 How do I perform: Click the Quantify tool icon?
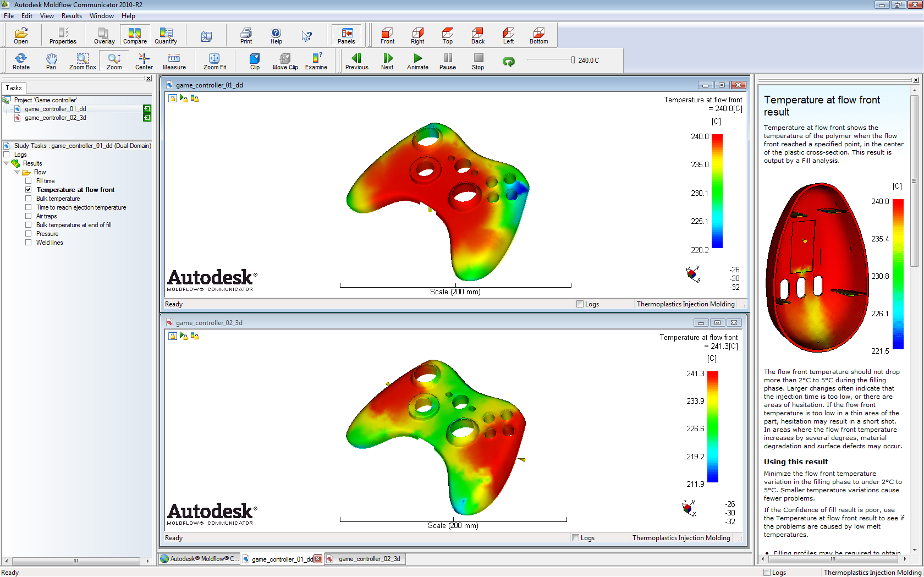point(166,36)
